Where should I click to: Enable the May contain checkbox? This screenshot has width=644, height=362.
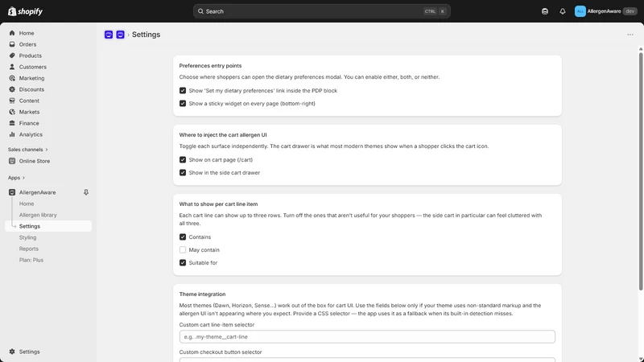tap(183, 250)
